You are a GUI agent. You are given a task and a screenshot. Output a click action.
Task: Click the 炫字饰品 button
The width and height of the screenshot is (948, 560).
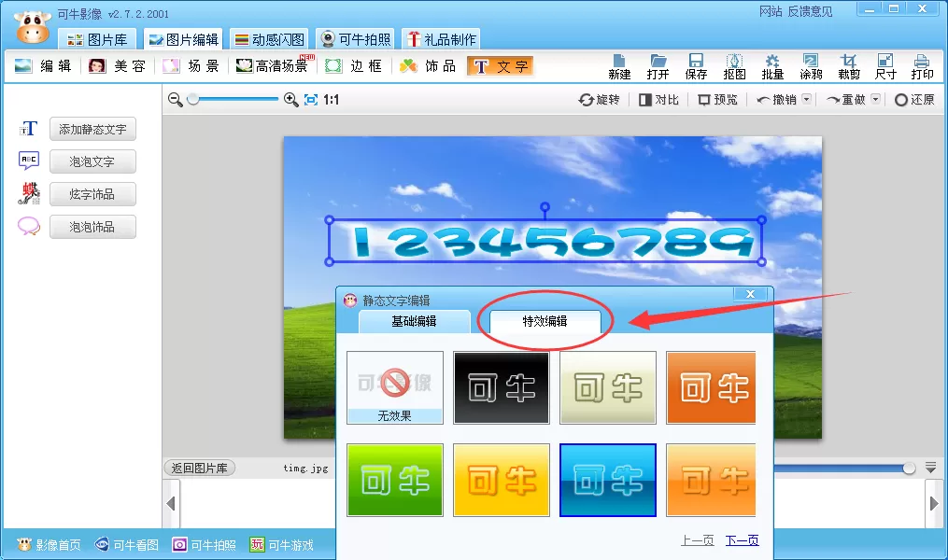click(92, 194)
